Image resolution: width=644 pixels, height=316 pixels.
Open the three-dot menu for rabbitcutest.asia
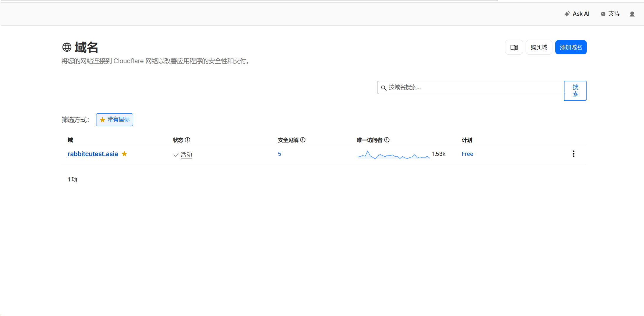point(574,154)
